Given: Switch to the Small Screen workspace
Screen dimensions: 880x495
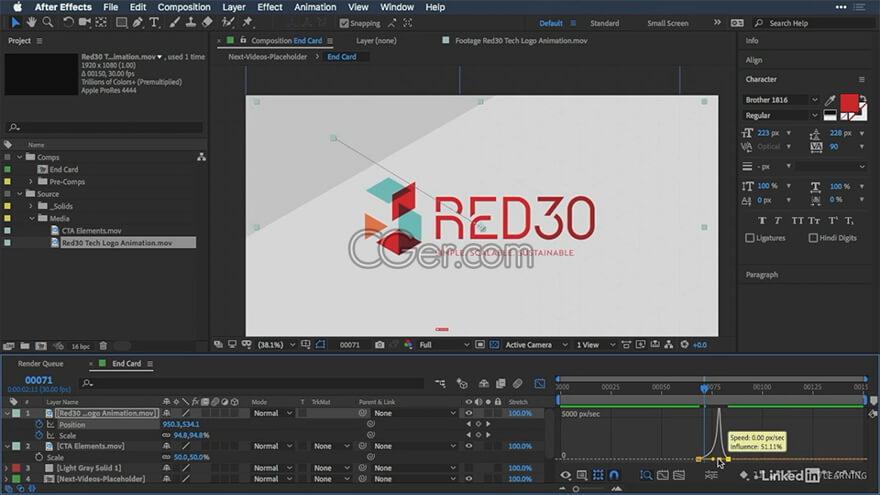Looking at the screenshot, I should [667, 23].
